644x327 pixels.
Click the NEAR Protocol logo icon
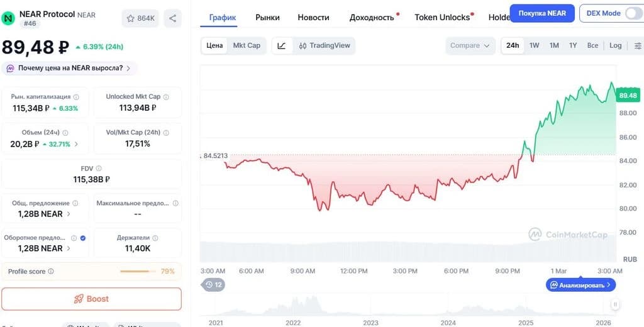pos(8,18)
